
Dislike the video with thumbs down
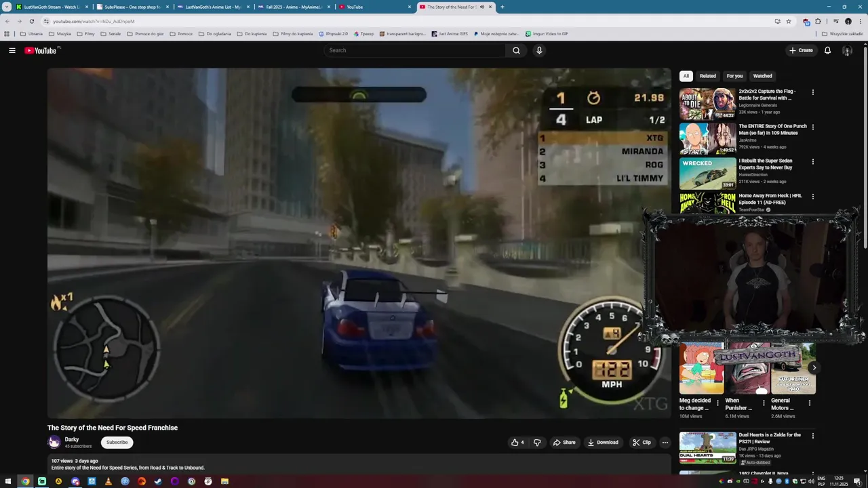pyautogui.click(x=537, y=443)
